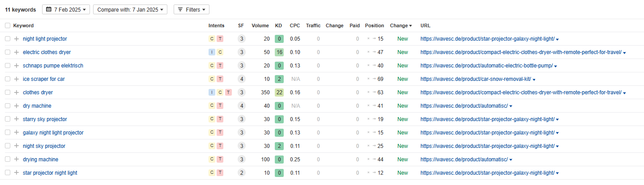Click the Informational intent badge for clothes dryer

[212, 92]
